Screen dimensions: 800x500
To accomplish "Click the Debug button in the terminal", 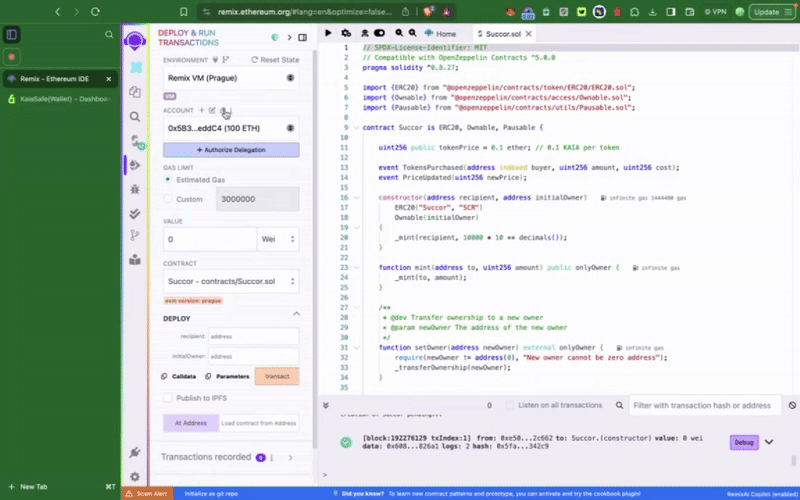I will pos(744,442).
